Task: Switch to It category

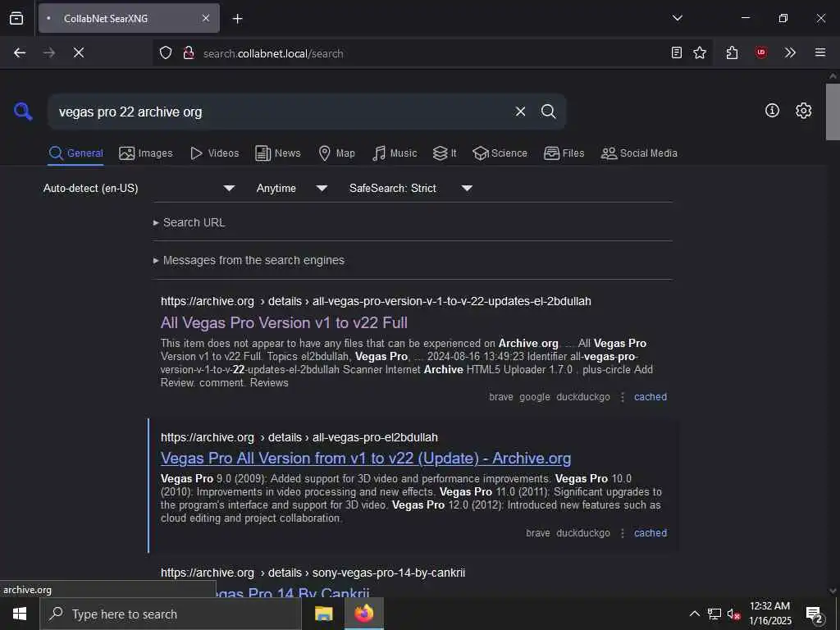Action: (445, 153)
